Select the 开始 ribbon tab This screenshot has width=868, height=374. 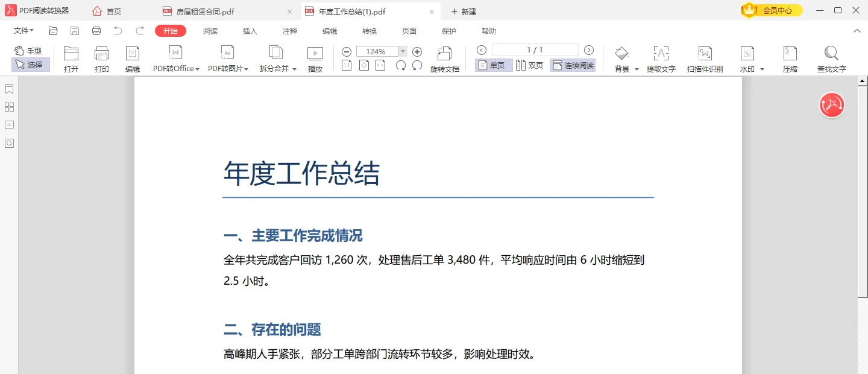[171, 31]
